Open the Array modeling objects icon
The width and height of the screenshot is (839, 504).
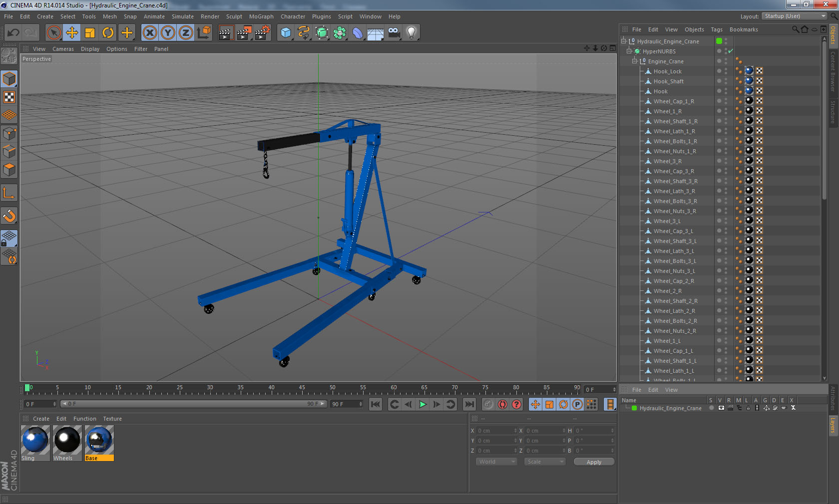340,33
